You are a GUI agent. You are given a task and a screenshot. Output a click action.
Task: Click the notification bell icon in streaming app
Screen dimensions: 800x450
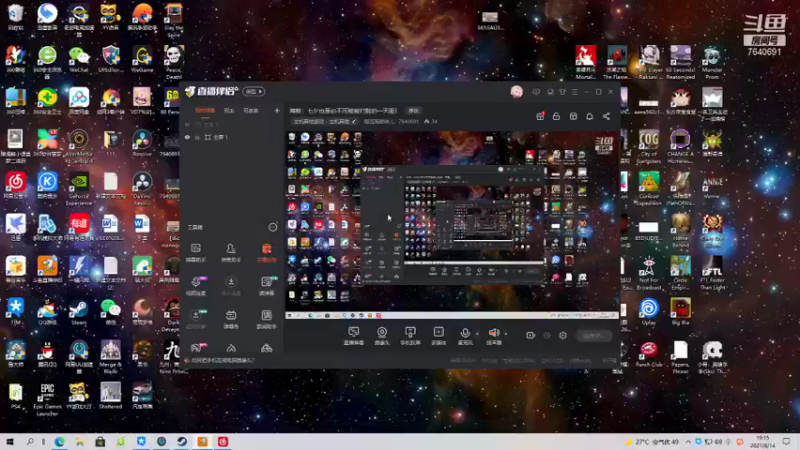589,116
